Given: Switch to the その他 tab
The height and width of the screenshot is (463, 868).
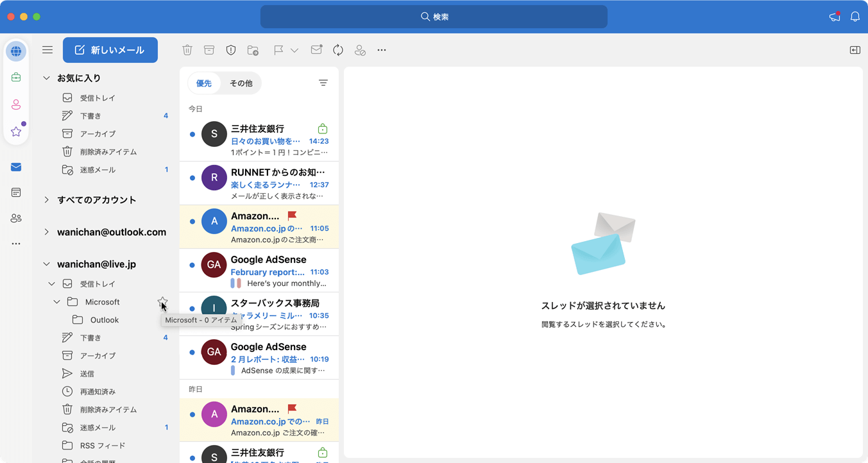Looking at the screenshot, I should point(241,83).
